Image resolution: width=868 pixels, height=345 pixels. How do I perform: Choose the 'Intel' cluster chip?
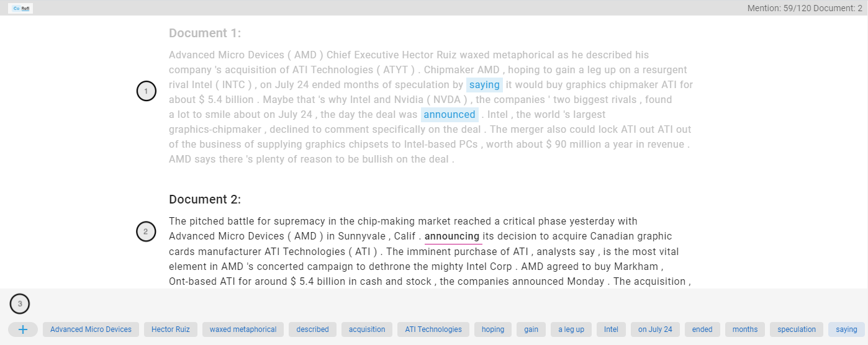tap(612, 329)
